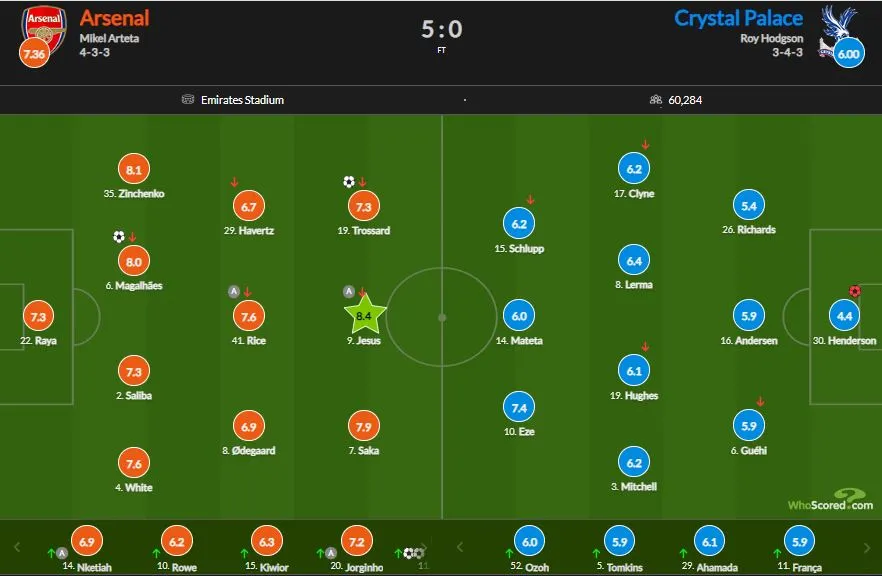Click Jesus's green star rating
The width and height of the screenshot is (882, 576).
[x=364, y=316]
